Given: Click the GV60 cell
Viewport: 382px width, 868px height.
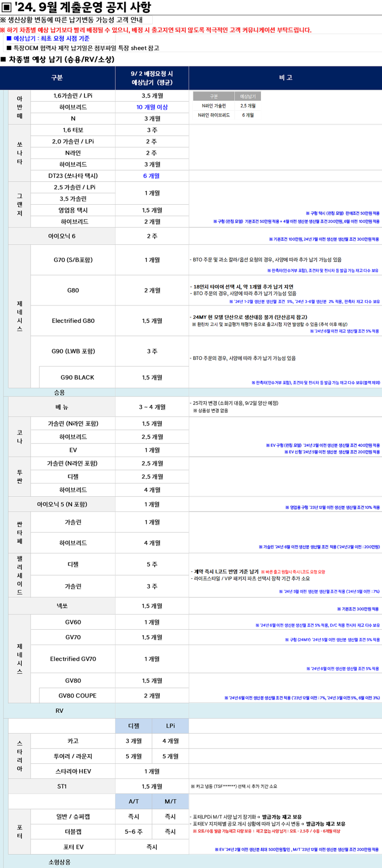Looking at the screenshot, I should pyautogui.click(x=73, y=622).
